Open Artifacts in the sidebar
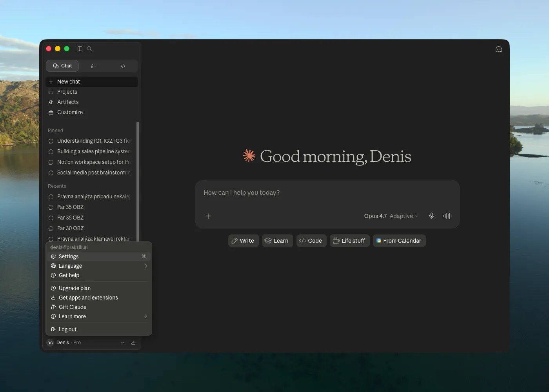This screenshot has height=392, width=549. [92, 102]
